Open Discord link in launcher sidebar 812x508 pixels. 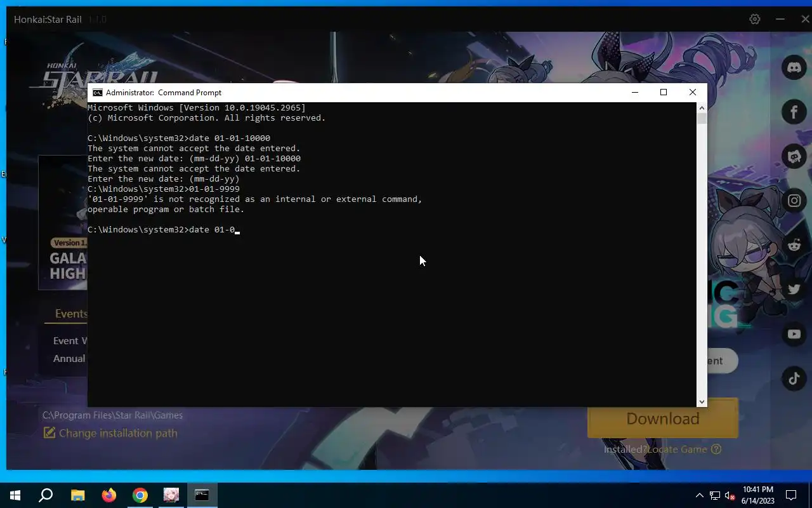point(794,67)
